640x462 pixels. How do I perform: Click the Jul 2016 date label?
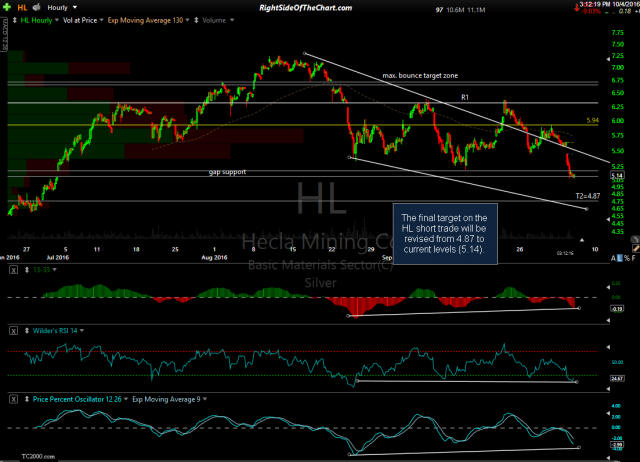coord(58,257)
